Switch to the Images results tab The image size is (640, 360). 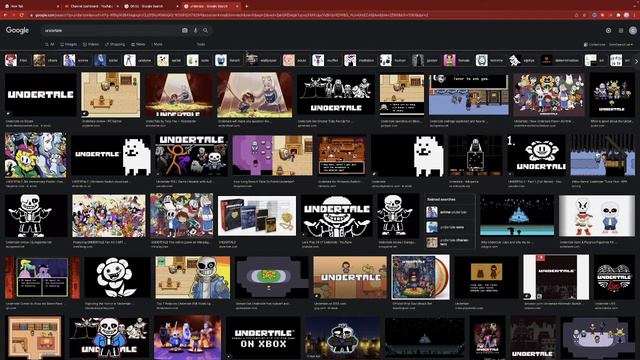pyautogui.click(x=69, y=44)
